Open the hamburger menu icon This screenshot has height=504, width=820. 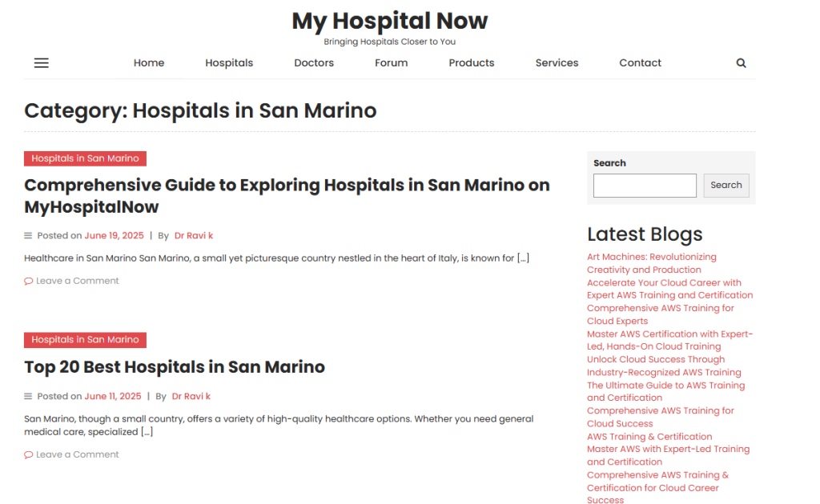41,63
